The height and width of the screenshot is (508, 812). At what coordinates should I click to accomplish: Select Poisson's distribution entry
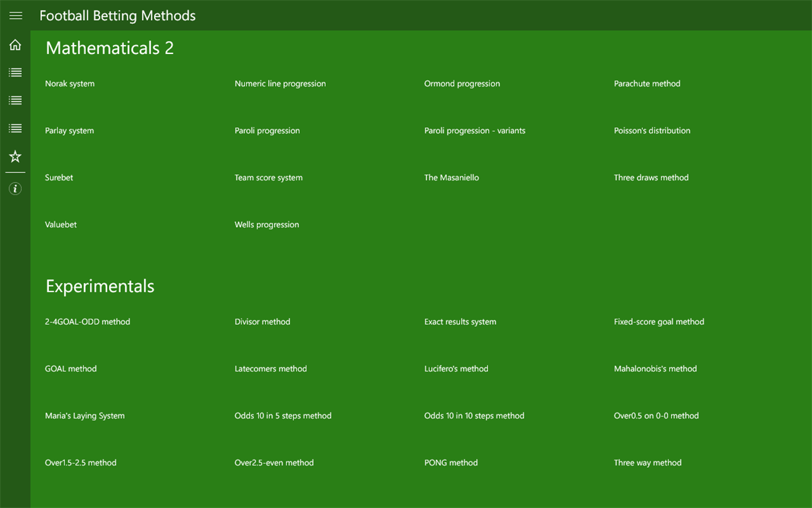652,130
